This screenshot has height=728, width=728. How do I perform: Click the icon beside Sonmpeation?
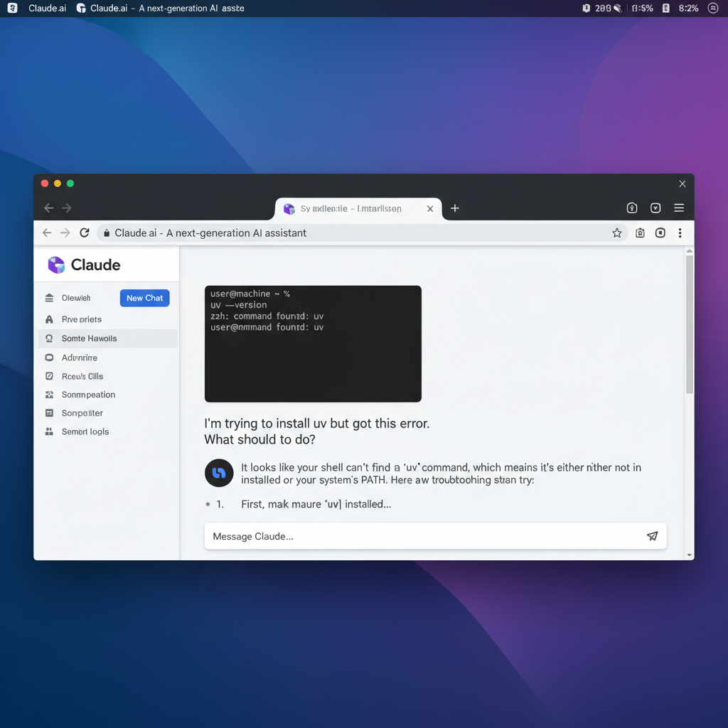[49, 395]
